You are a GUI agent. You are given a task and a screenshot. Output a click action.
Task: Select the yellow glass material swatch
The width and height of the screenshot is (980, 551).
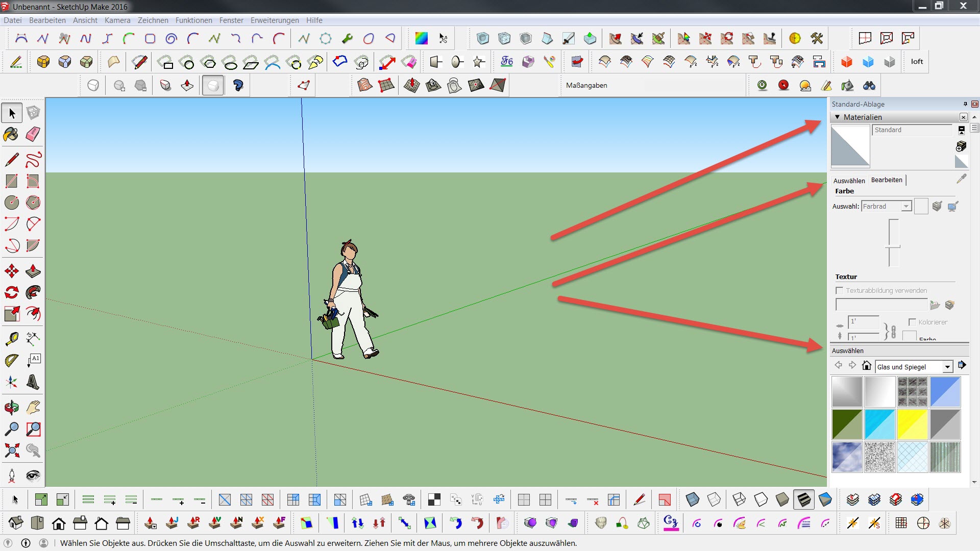(x=912, y=424)
